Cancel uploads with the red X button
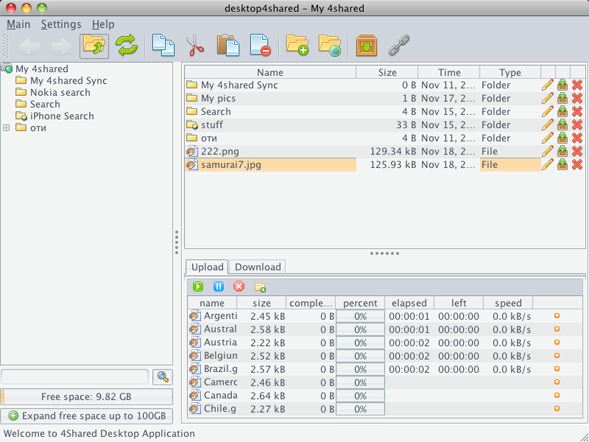The width and height of the screenshot is (589, 442). click(239, 287)
